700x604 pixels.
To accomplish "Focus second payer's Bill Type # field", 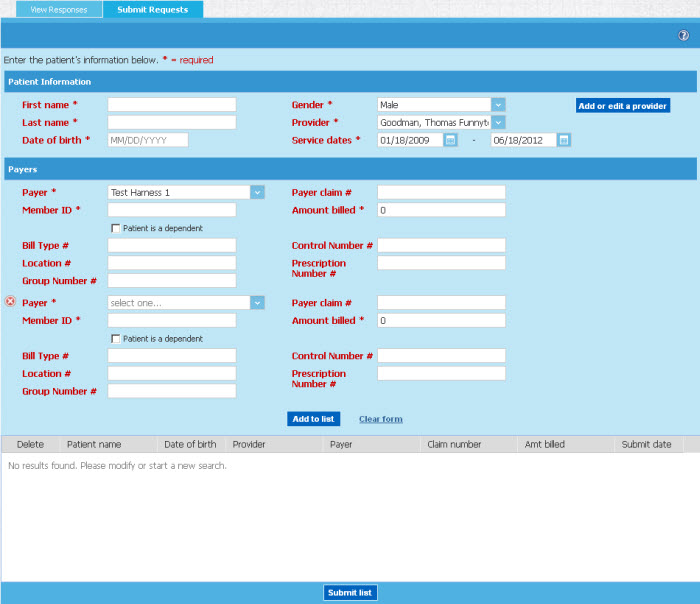I will [x=172, y=355].
